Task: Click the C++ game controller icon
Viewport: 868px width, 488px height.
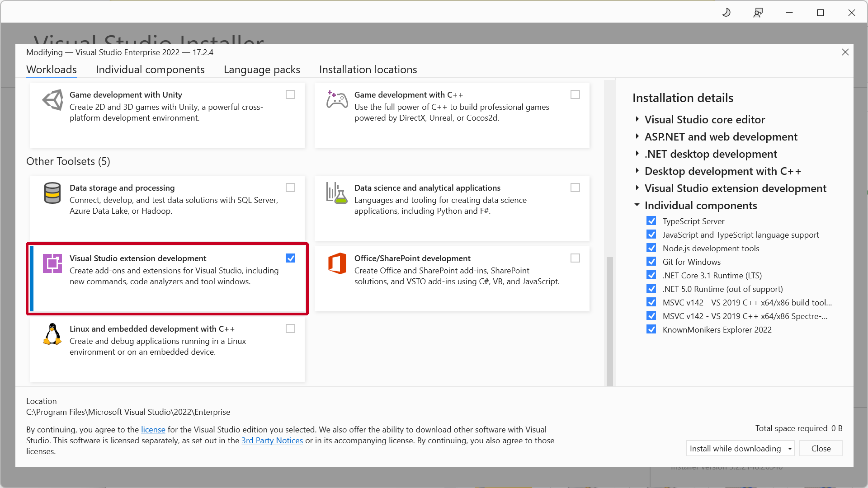Action: (x=337, y=99)
